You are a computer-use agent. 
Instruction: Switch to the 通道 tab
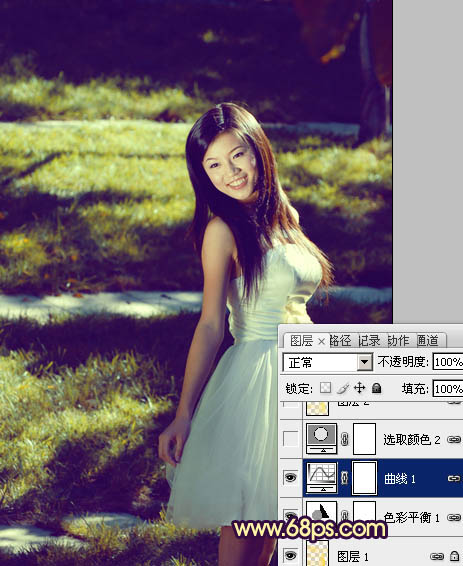click(428, 340)
